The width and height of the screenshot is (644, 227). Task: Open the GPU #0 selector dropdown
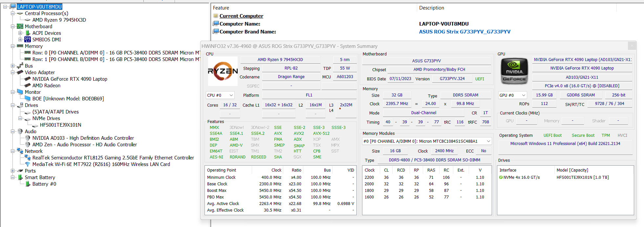click(512, 95)
